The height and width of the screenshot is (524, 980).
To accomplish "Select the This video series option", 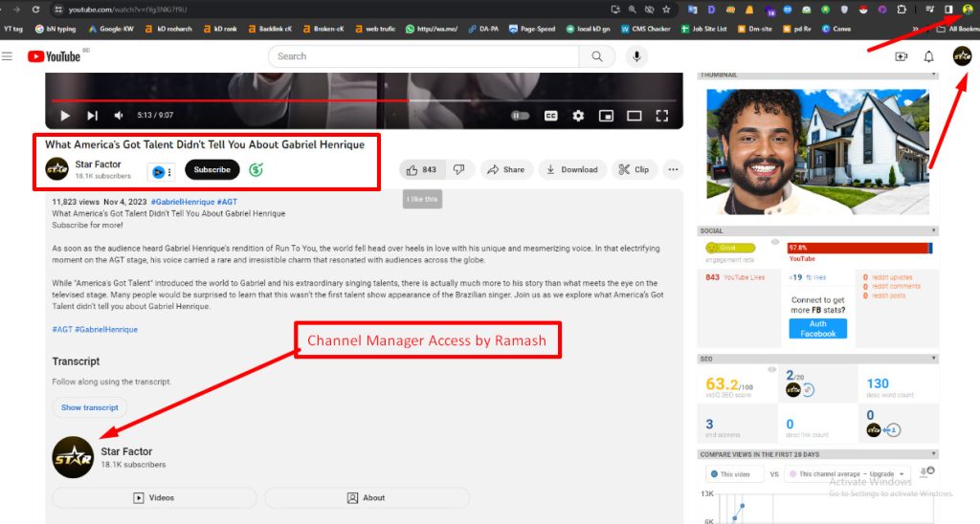I will coord(734,474).
